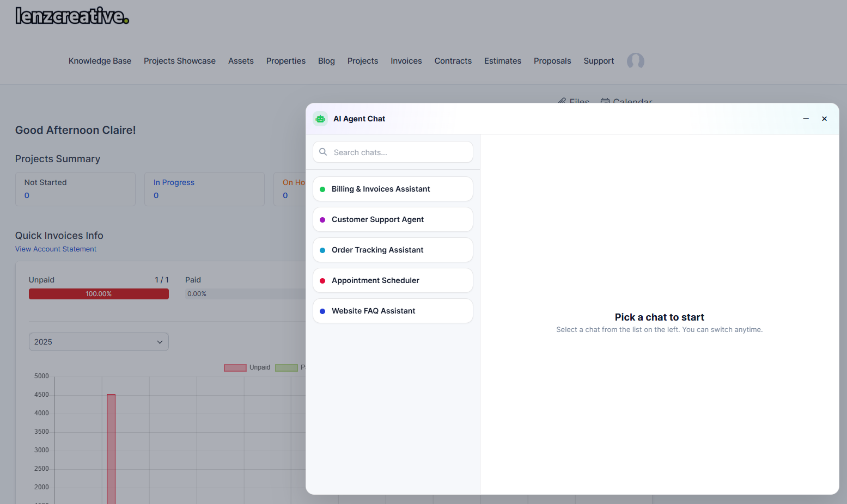Minimize the AI Agent Chat panel
Screen dimensions: 847x504
click(x=806, y=119)
